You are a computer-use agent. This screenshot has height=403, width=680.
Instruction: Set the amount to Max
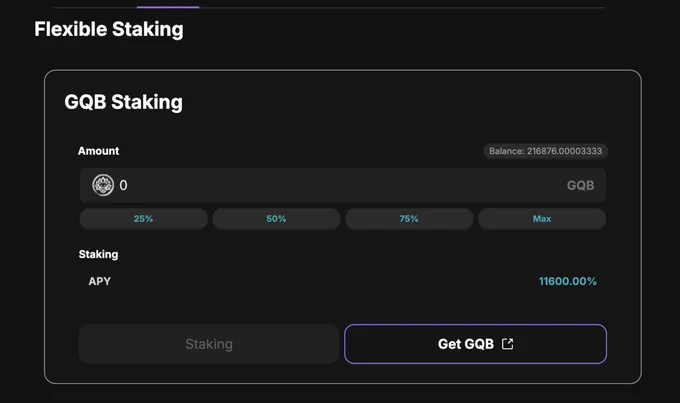click(x=542, y=219)
